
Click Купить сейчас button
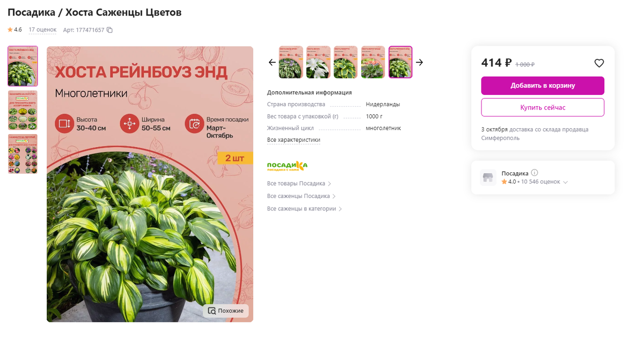[543, 107]
